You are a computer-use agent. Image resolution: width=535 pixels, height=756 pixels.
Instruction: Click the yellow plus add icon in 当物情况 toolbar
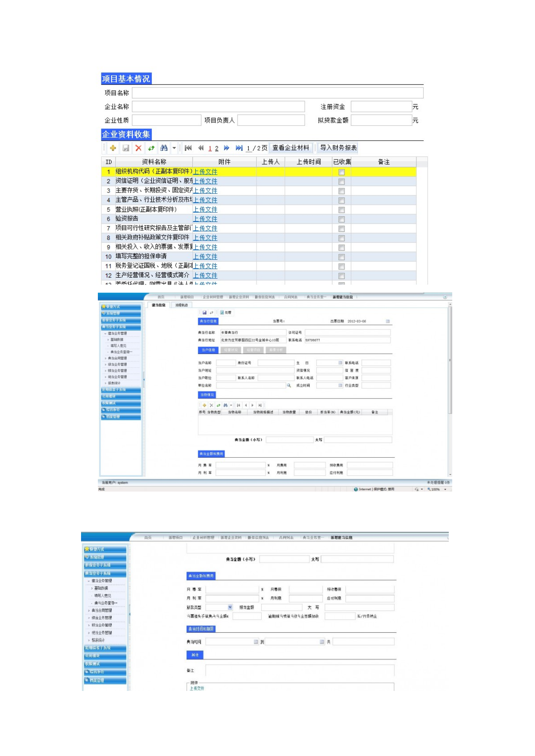tap(204, 405)
